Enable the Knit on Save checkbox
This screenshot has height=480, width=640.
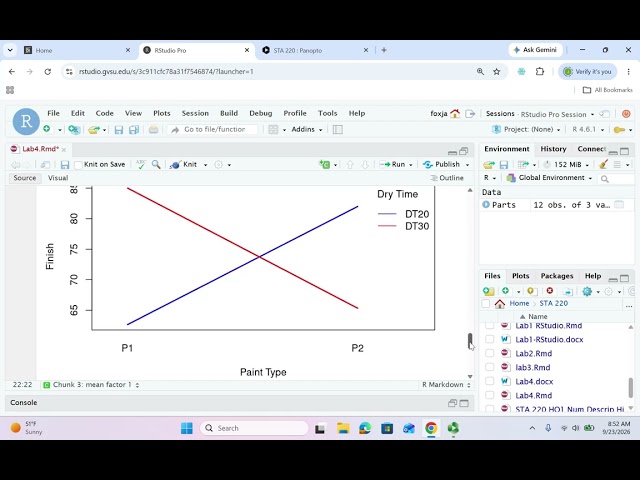pos(78,165)
